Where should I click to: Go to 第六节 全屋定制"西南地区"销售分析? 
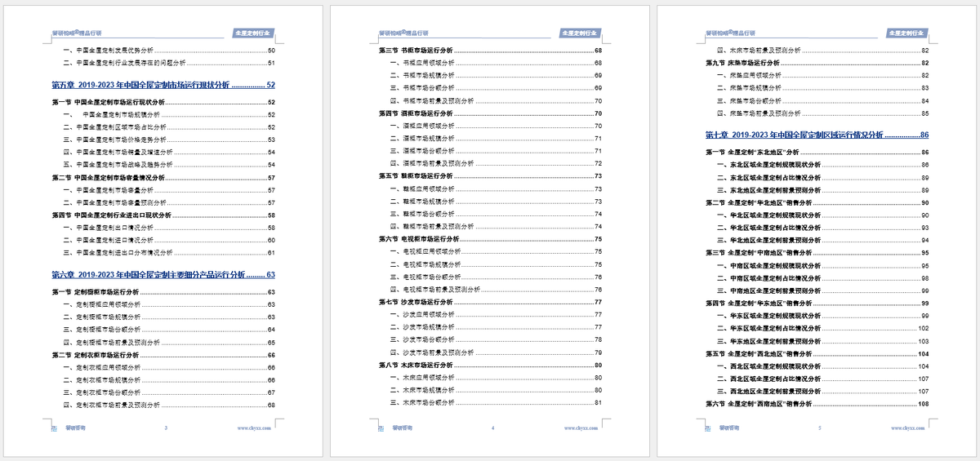point(817,404)
